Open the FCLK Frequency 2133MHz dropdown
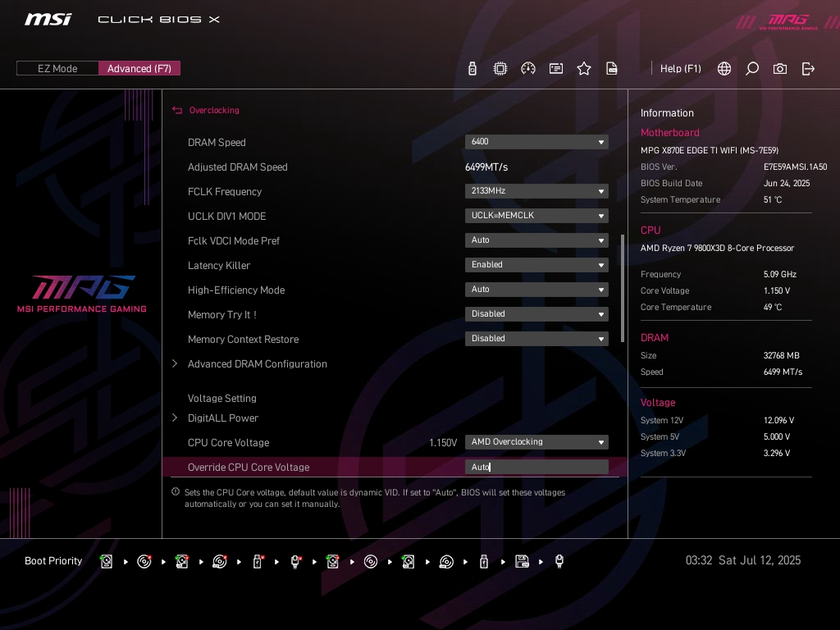Screen dimensions: 840x630 (536, 190)
